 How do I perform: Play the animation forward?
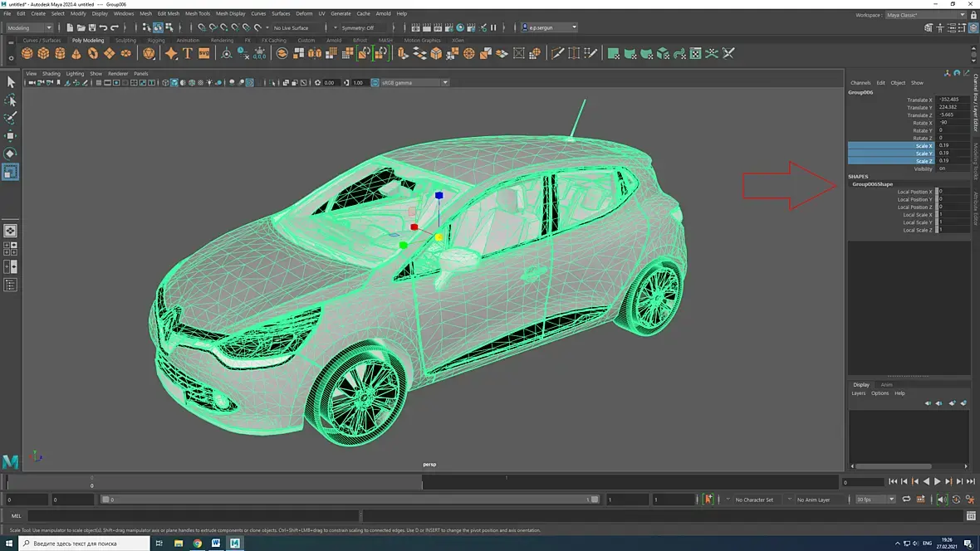tap(938, 481)
